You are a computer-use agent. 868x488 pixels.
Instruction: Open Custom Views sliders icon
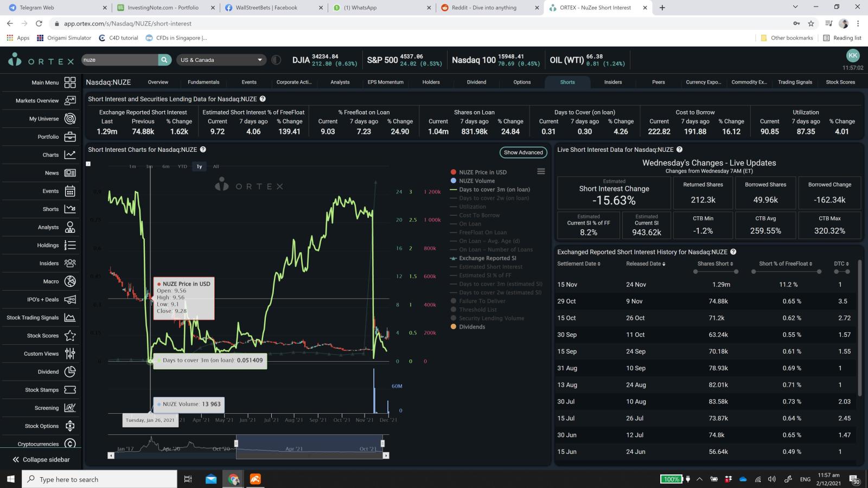pos(70,354)
